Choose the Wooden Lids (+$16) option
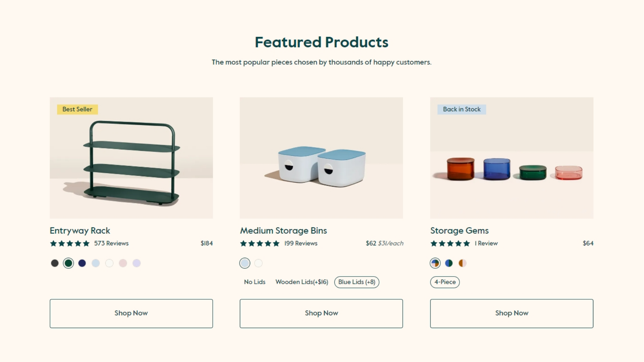This screenshot has width=644, height=362. click(302, 282)
